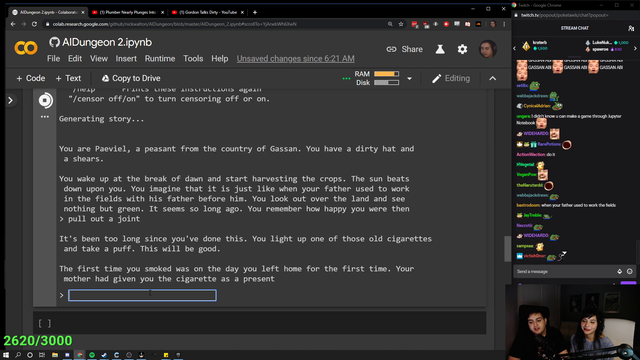Open Twitch chat emote picker
640x360 pixels.
click(629, 271)
